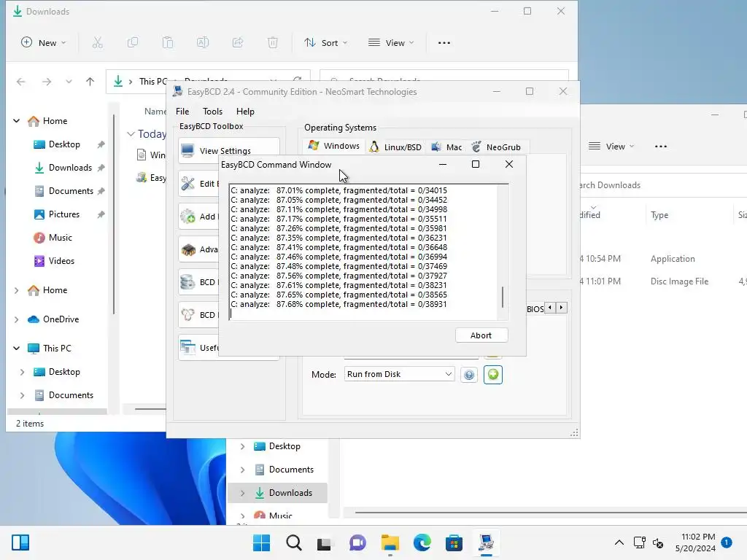The height and width of the screenshot is (560, 747).
Task: Open Task View from taskbar
Action: pos(325,542)
